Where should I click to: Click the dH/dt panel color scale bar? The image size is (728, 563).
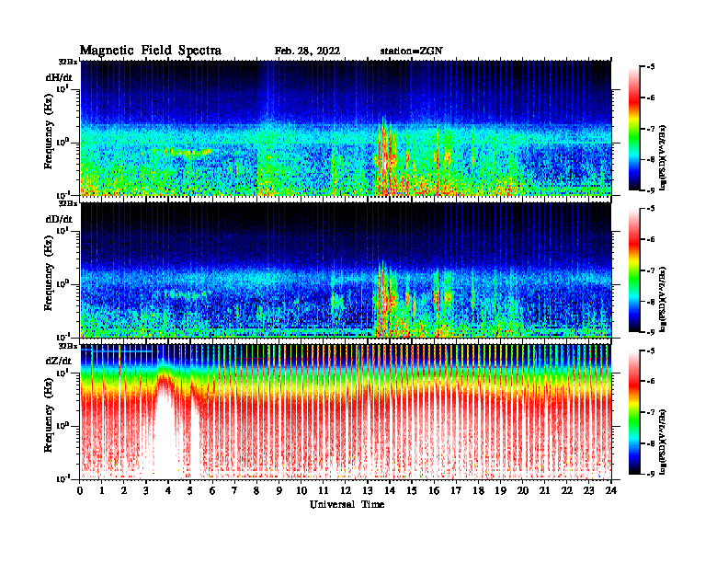634,129
